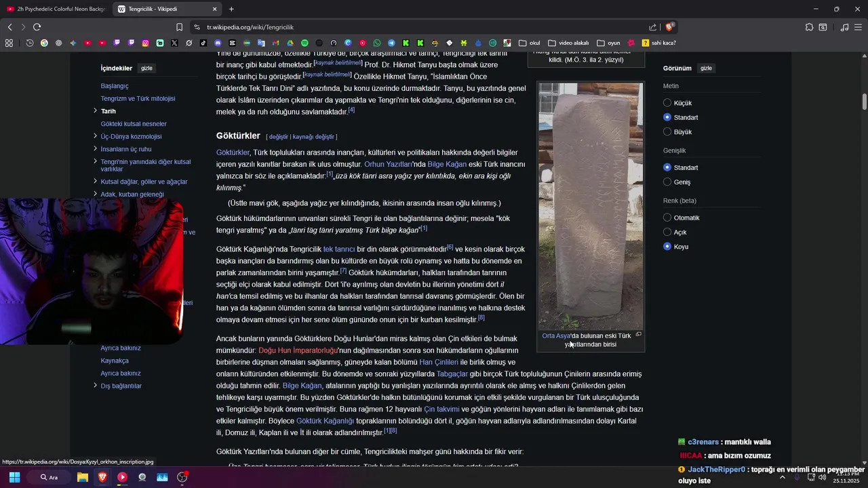Open the Orhun Yazıtları link

pyautogui.click(x=389, y=164)
